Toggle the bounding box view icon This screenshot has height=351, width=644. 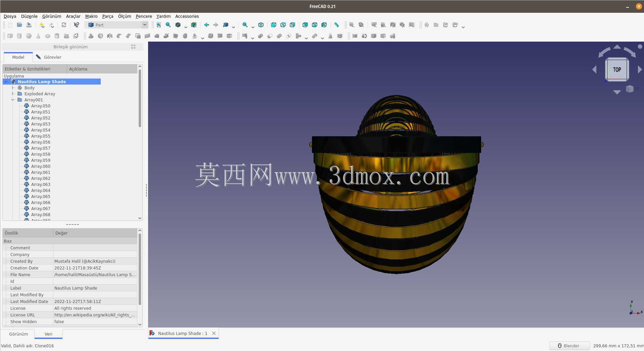(x=194, y=25)
